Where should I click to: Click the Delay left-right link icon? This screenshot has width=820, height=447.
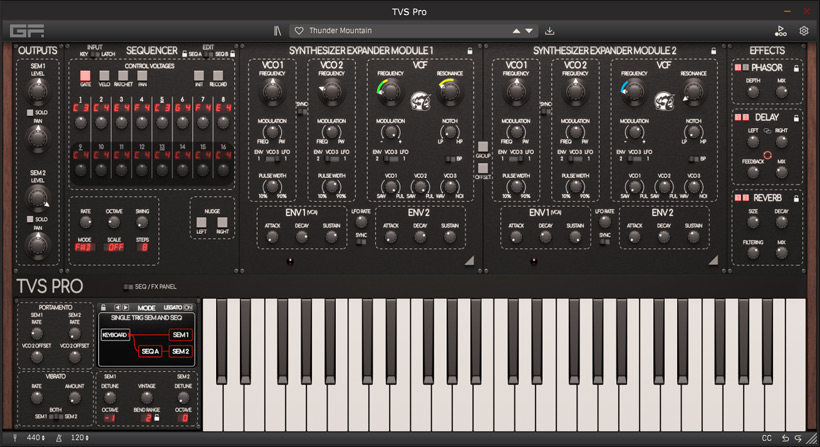[x=767, y=131]
